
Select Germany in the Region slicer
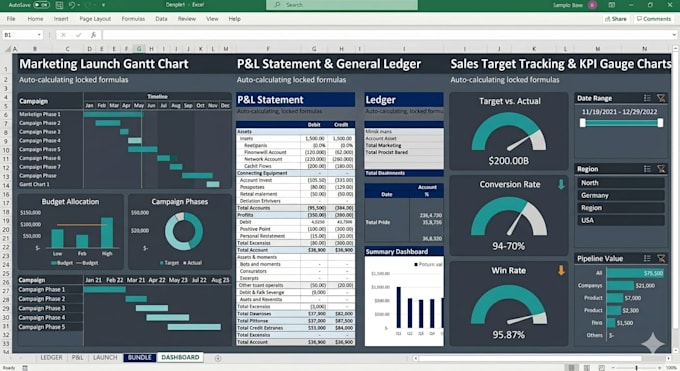[x=620, y=195]
